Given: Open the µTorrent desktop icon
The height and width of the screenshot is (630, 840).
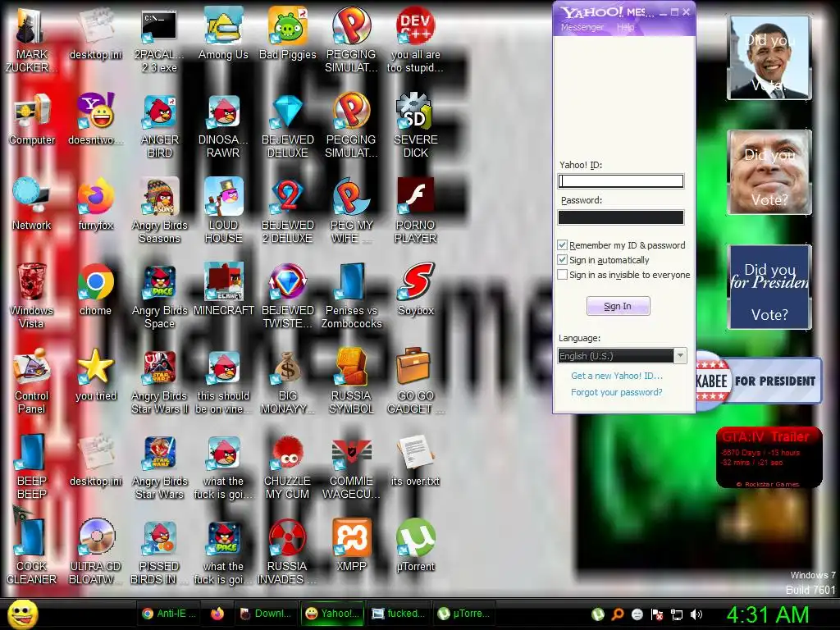Looking at the screenshot, I should pos(416,545).
